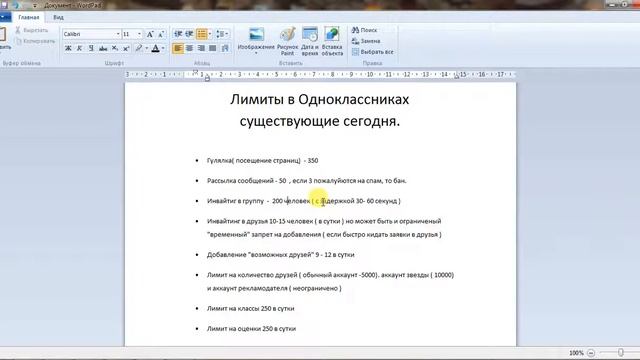Toggle subscript formatting
Screen dimensions: 640x360
click(115, 48)
